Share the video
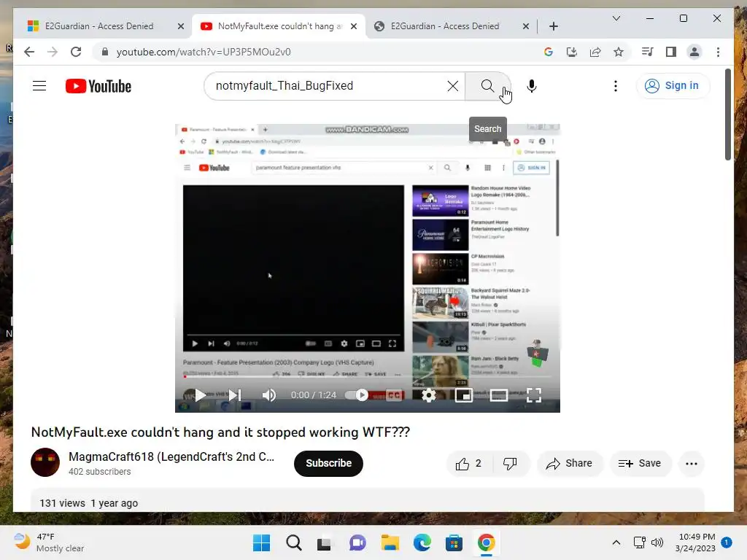Screen dimensions: 747x560 (x=570, y=464)
